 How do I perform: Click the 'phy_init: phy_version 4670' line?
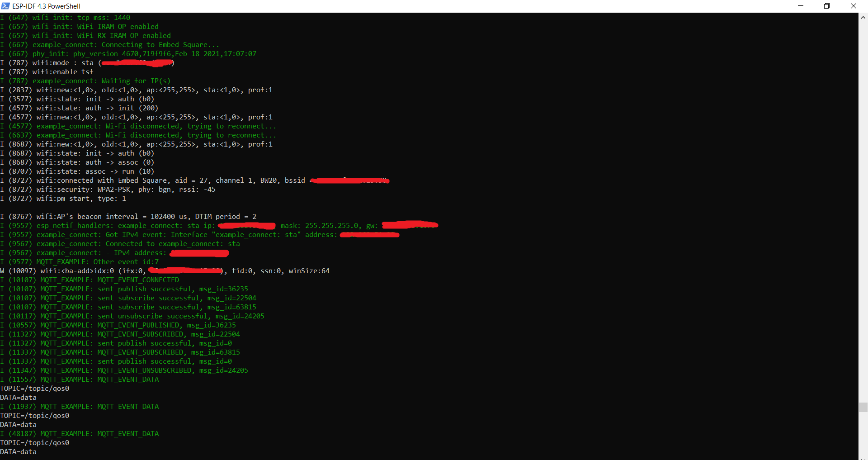128,54
